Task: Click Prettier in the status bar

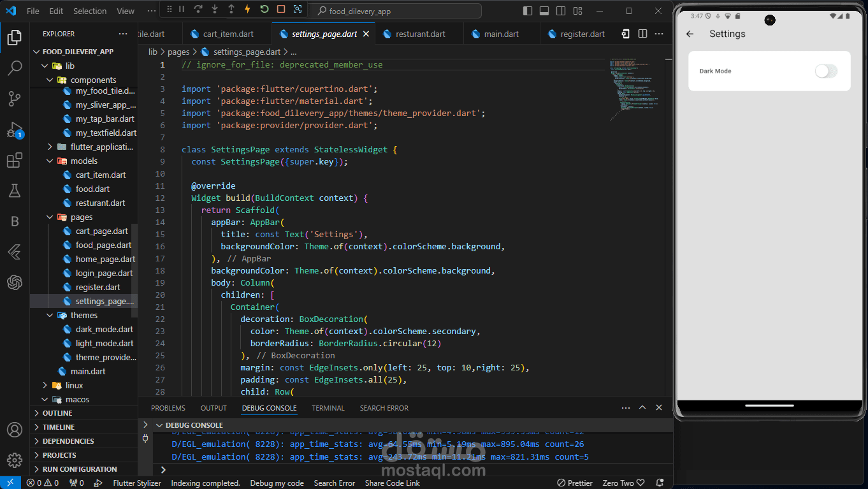Action: [574, 483]
